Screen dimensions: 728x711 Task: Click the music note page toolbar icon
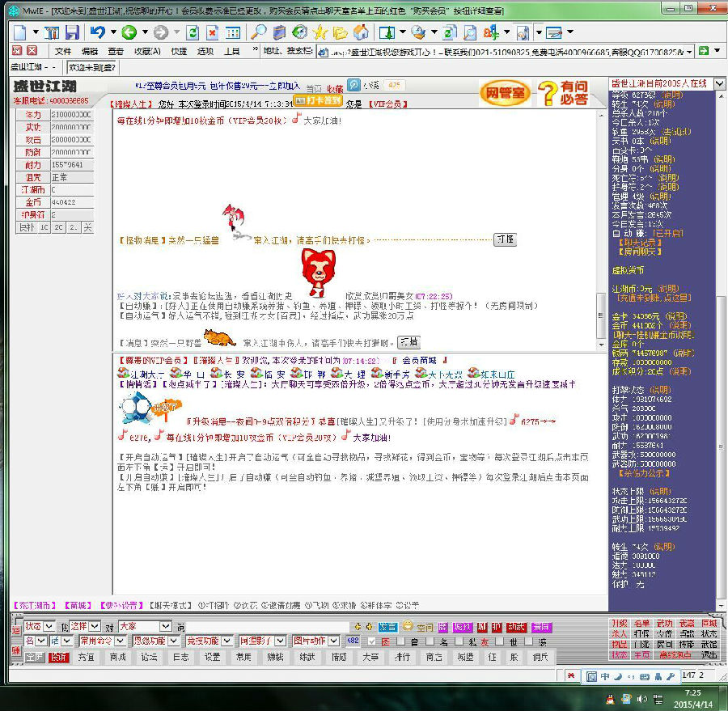(523, 32)
